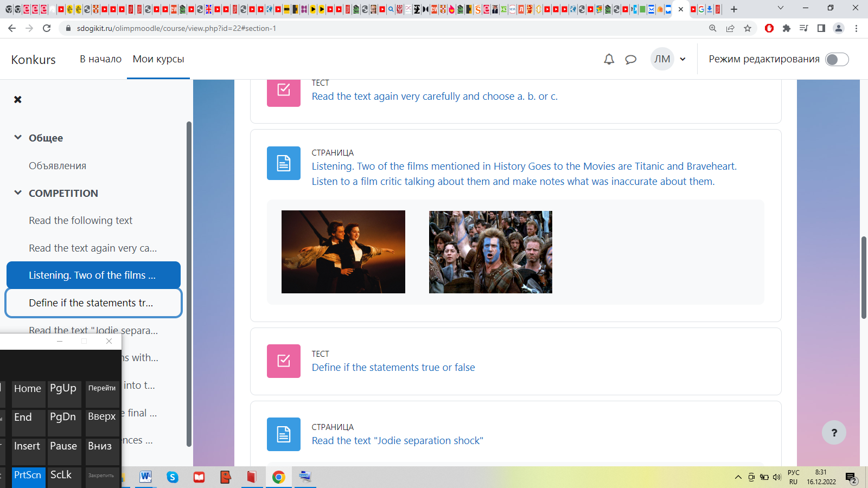Click PrtScn key on on-screen keyboard

[x=28, y=478]
